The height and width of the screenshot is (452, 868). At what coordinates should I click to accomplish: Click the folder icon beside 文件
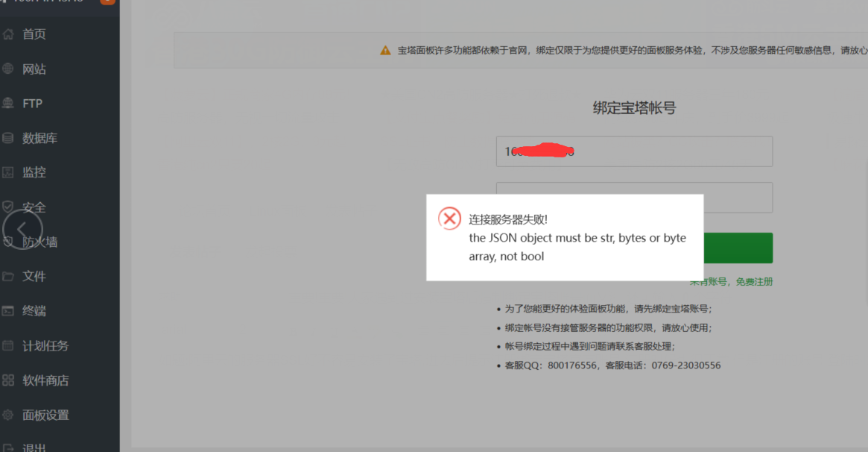[x=7, y=276]
